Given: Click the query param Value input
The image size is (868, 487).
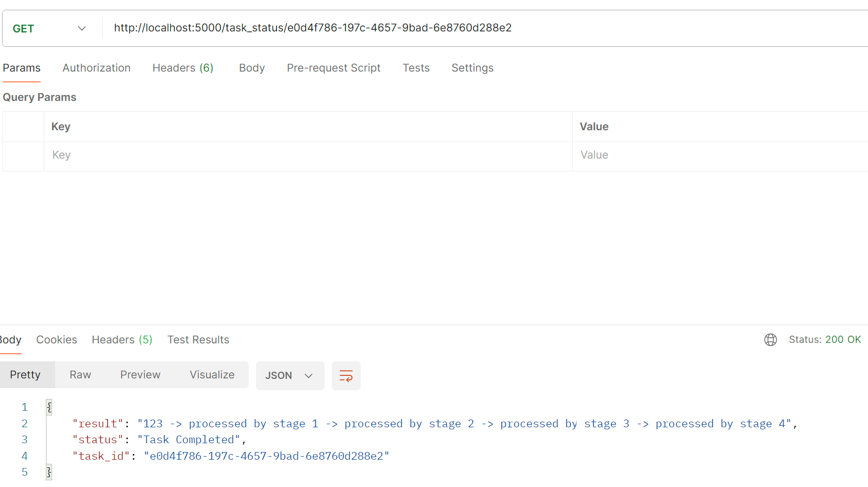Looking at the screenshot, I should pos(720,155).
